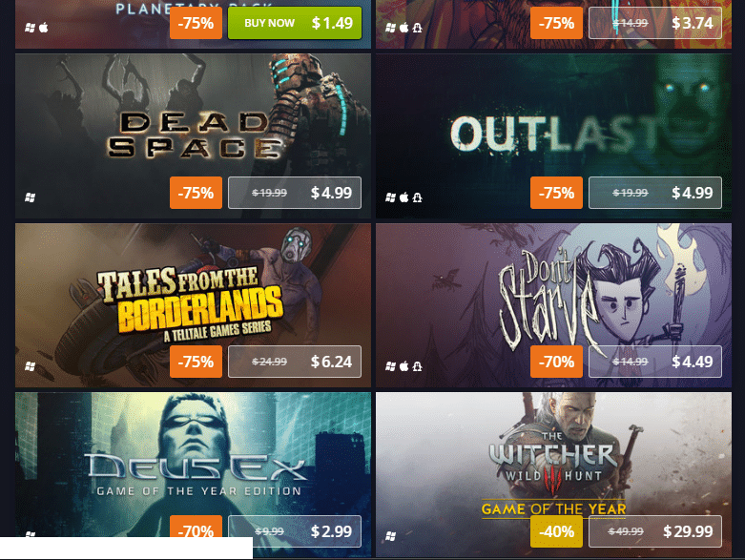Click the Linux penguin icon on Outlast

click(417, 197)
